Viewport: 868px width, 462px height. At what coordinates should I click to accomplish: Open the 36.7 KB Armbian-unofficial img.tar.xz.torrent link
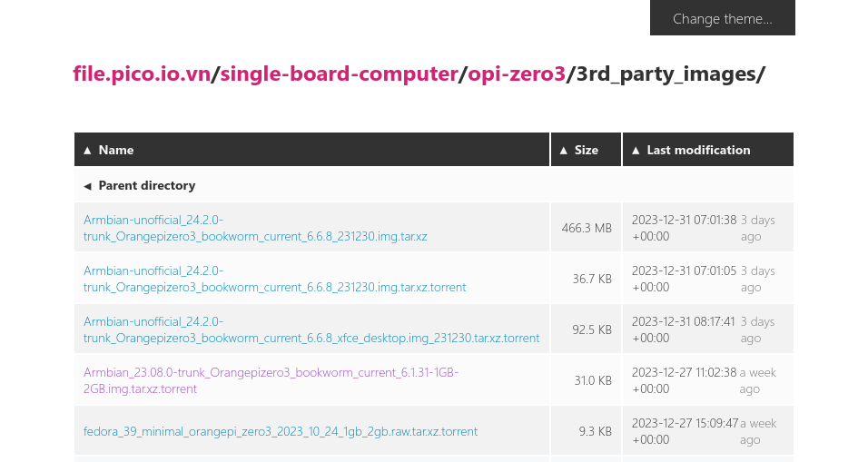click(274, 279)
